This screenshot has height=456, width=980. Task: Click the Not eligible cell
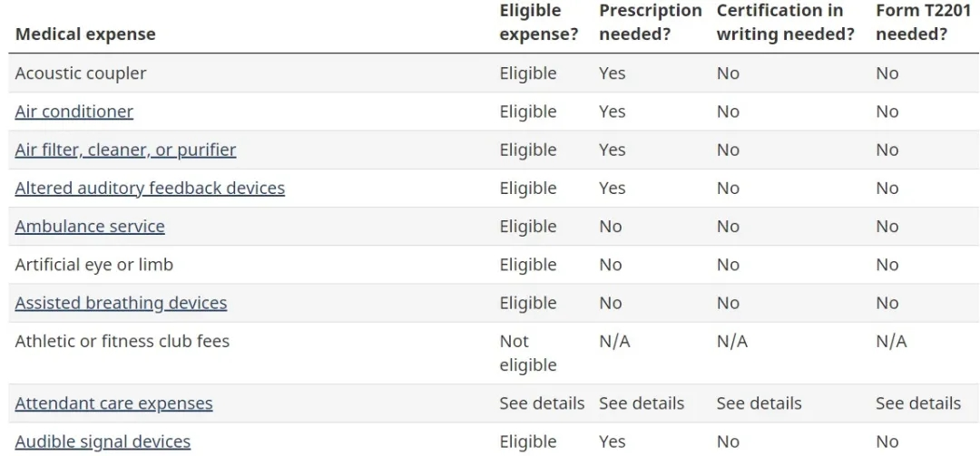[x=527, y=353]
